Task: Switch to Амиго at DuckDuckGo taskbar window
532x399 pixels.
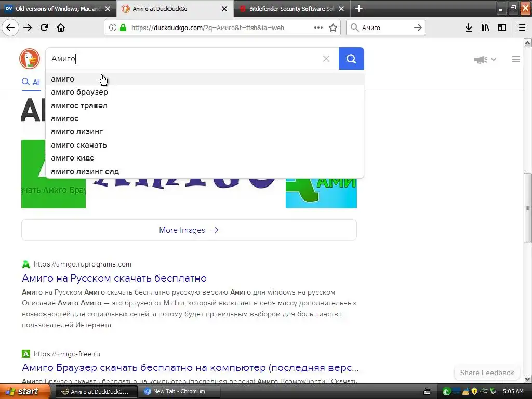Action: pos(96,392)
